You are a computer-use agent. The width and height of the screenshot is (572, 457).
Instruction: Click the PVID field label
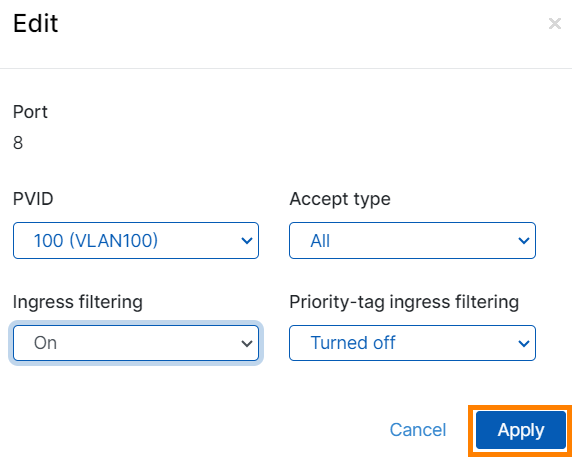click(33, 199)
